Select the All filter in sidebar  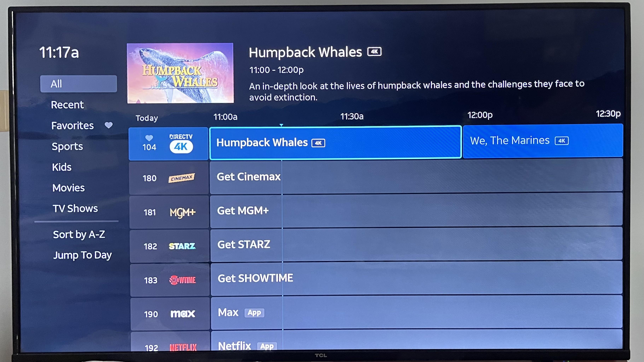click(x=78, y=84)
